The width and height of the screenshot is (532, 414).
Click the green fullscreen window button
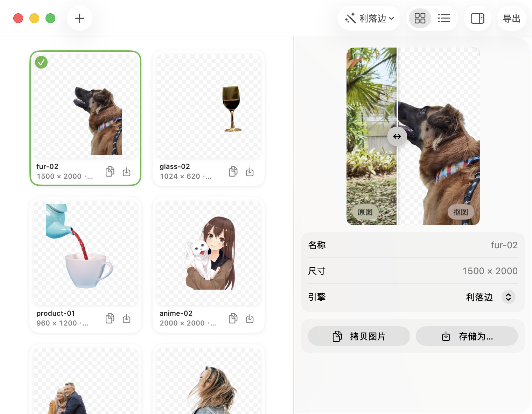(x=50, y=18)
